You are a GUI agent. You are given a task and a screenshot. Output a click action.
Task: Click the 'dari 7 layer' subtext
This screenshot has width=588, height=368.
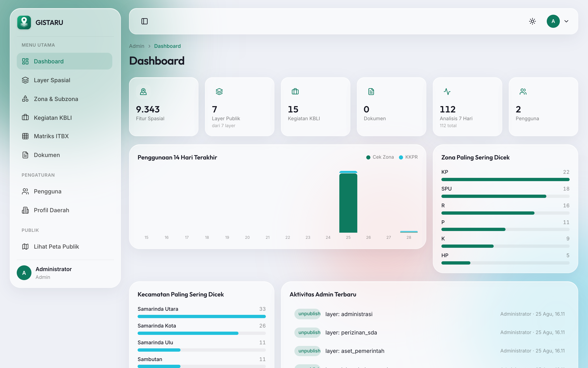tap(224, 126)
